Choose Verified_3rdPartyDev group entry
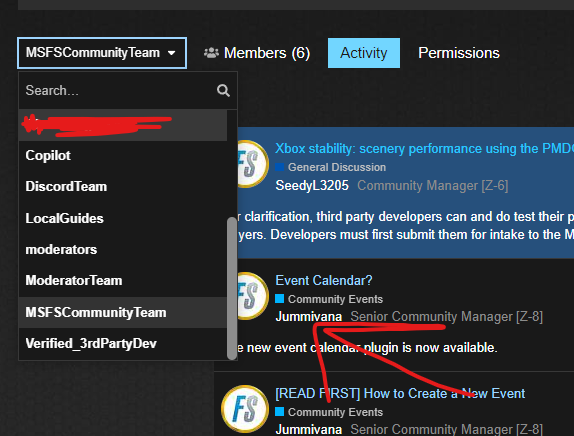The image size is (574, 436). (x=123, y=344)
